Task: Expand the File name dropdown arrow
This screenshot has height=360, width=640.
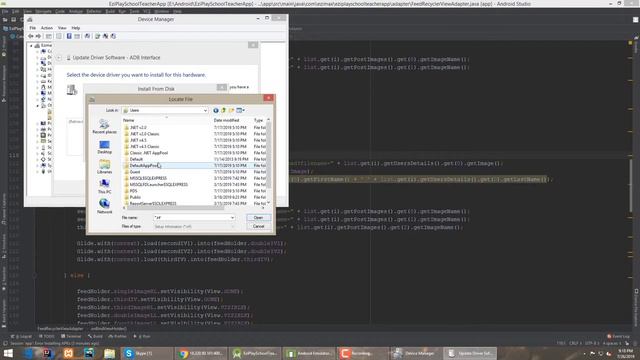Action: point(232,218)
